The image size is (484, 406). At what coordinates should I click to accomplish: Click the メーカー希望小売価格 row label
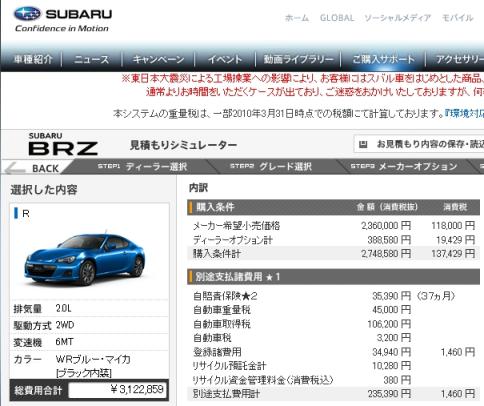click(x=236, y=226)
